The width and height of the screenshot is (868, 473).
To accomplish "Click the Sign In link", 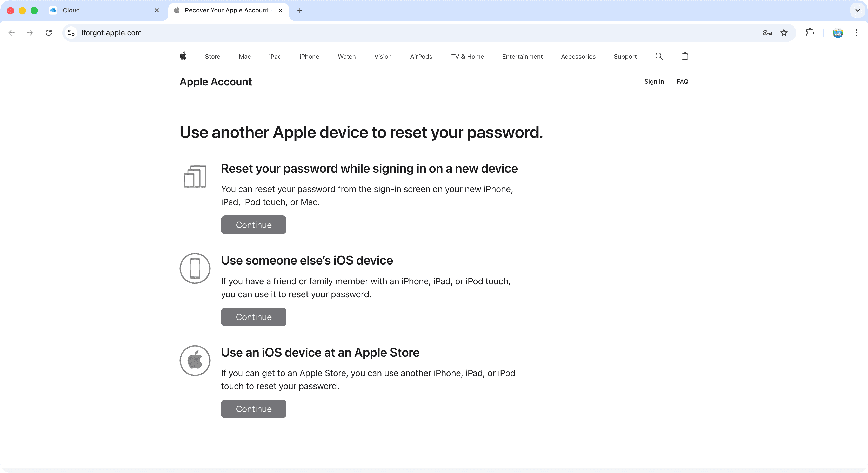I will tap(654, 82).
